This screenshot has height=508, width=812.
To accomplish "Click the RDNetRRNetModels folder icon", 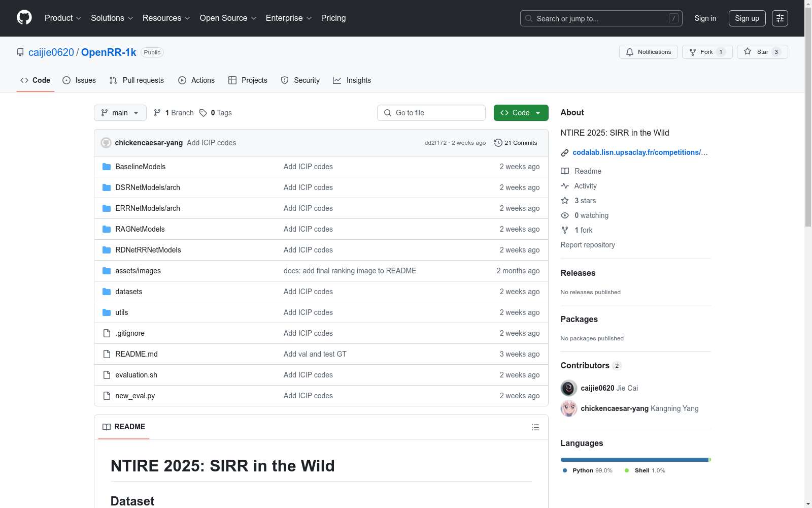I will tap(107, 250).
